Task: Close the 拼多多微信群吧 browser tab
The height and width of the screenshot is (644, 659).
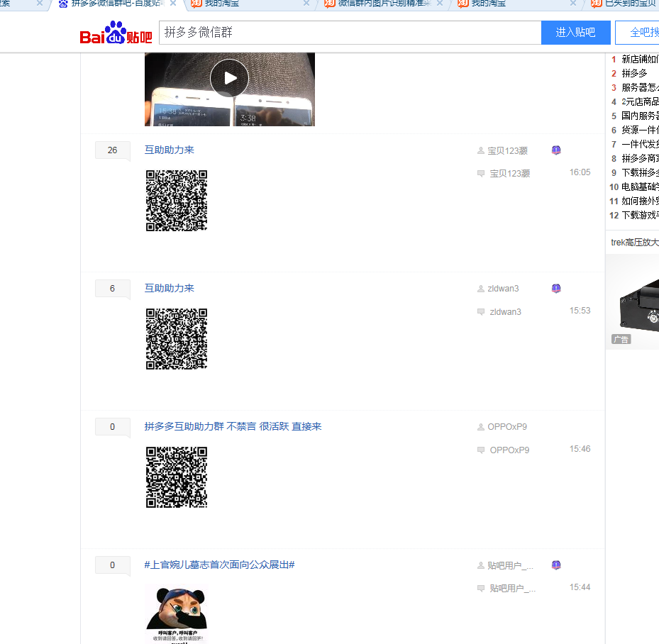Action: [173, 4]
